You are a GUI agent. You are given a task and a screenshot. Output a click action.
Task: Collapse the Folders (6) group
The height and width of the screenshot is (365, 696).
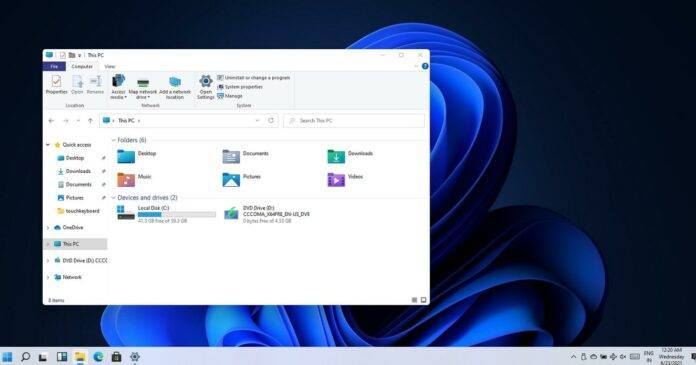point(113,140)
